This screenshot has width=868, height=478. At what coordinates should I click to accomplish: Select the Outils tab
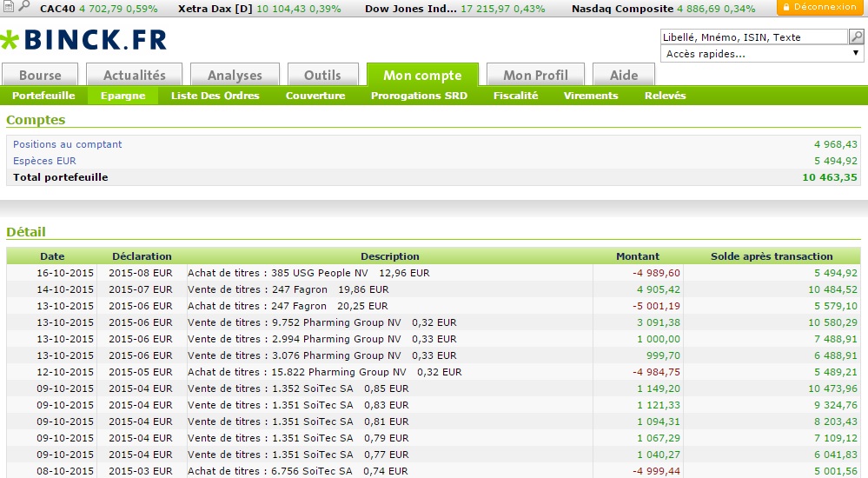click(x=322, y=76)
